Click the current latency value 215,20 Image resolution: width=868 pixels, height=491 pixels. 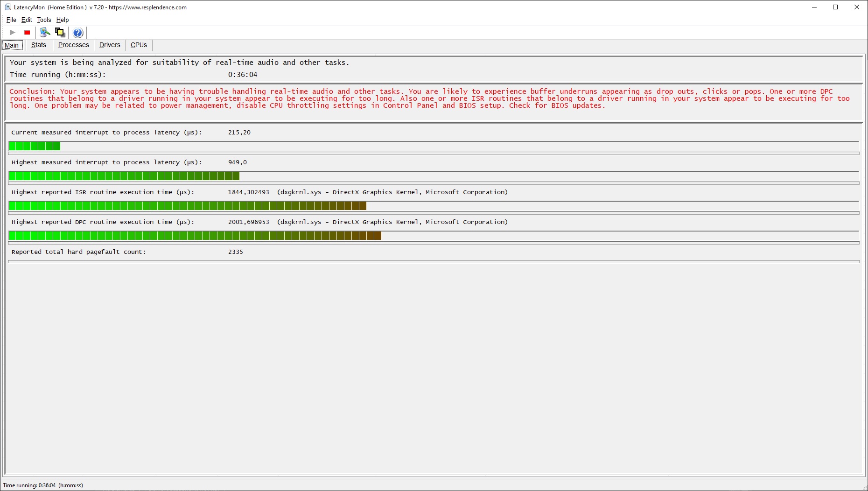click(x=239, y=133)
